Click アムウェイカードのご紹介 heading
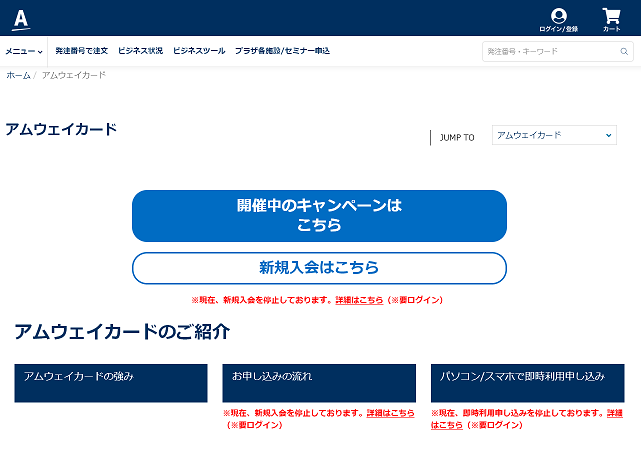The width and height of the screenshot is (641, 449). pyautogui.click(x=122, y=332)
